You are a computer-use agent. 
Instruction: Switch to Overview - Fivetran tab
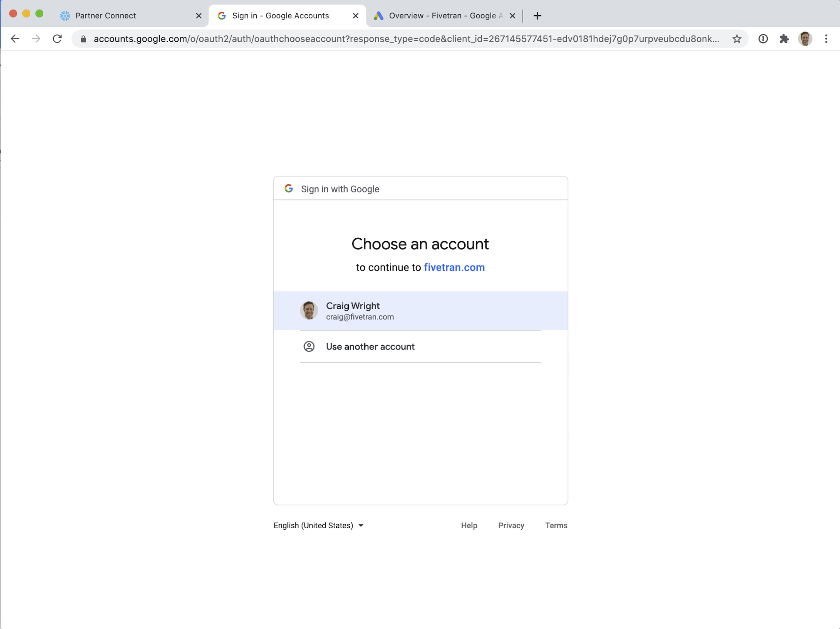click(x=441, y=16)
